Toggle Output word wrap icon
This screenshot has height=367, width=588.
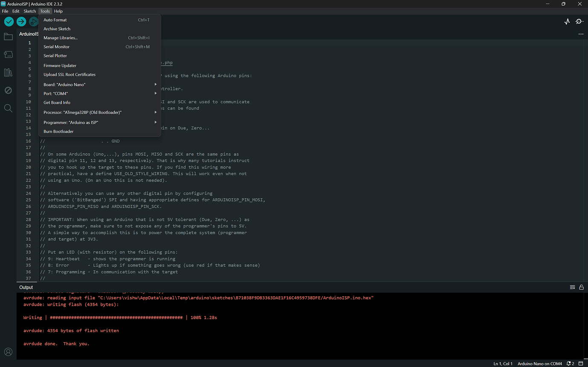coord(572,287)
